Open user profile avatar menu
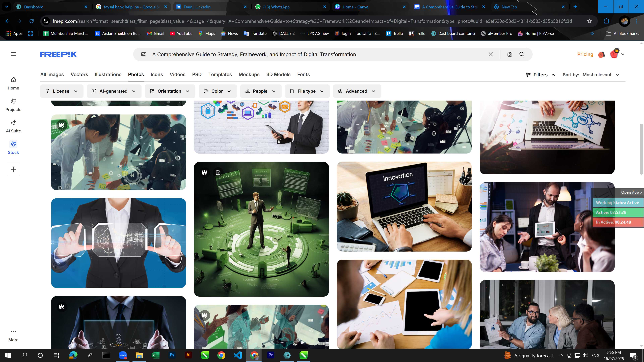The image size is (644, 362). 617,54
